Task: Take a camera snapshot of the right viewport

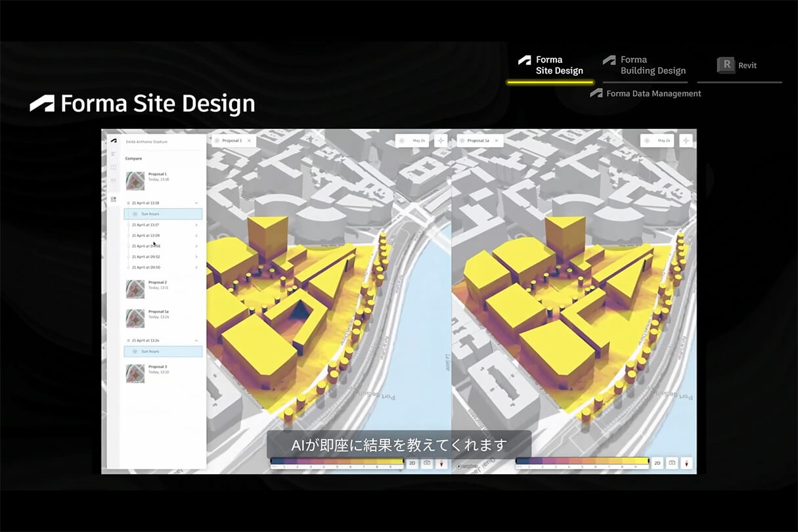Action: 672,463
